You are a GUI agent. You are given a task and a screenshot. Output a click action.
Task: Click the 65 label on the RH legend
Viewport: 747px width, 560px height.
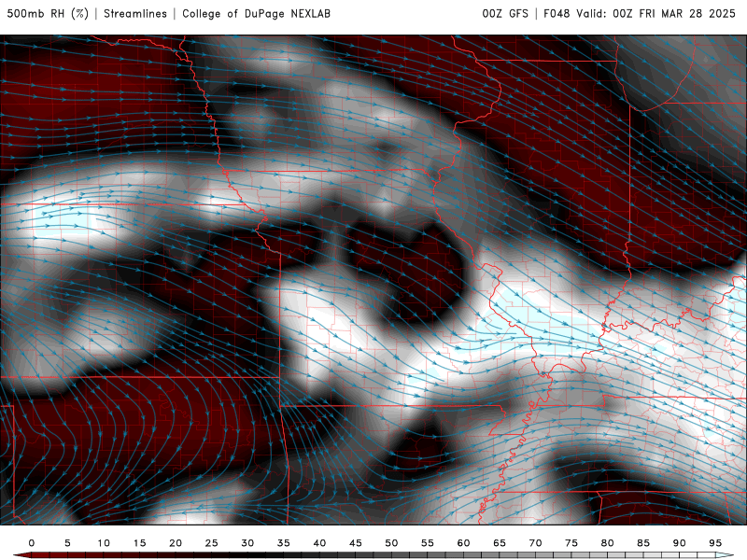[500, 543]
